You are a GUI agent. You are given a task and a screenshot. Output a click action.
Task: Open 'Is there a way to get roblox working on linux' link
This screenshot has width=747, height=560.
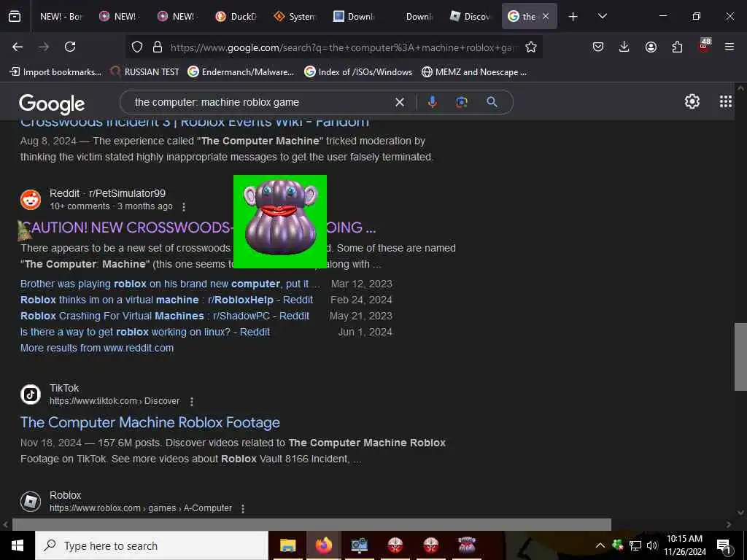145,332
